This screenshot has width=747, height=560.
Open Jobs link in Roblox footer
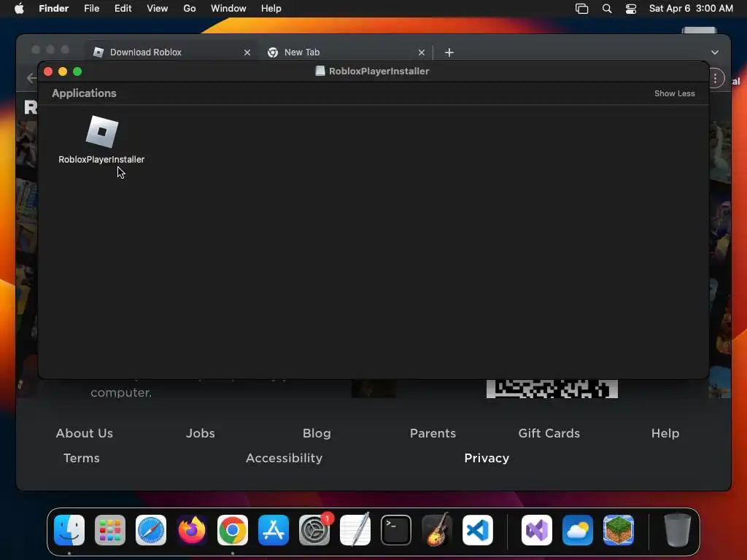tap(201, 433)
